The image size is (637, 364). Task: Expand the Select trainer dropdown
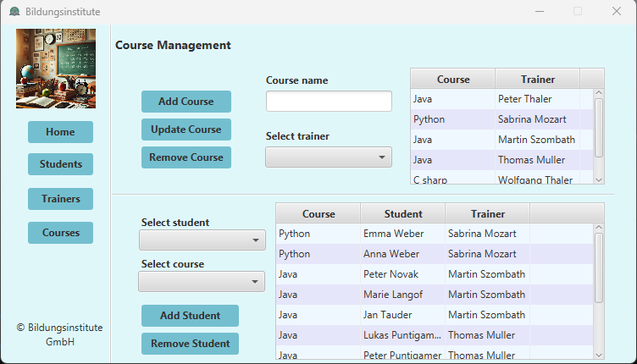pyautogui.click(x=329, y=157)
